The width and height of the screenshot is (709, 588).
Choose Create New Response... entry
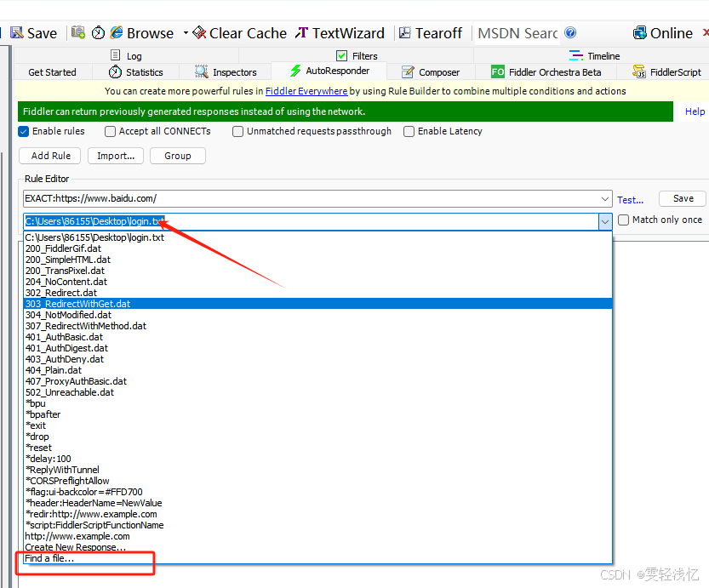pos(317,547)
